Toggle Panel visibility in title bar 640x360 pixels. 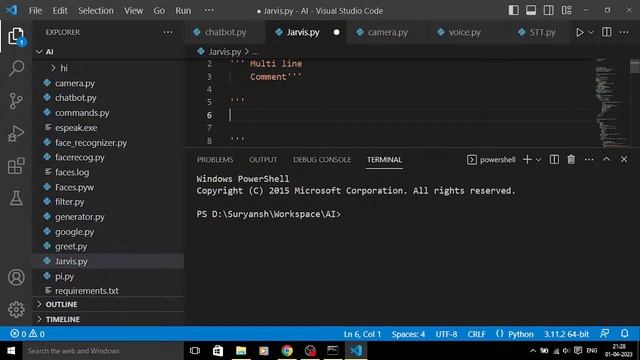pos(531,10)
